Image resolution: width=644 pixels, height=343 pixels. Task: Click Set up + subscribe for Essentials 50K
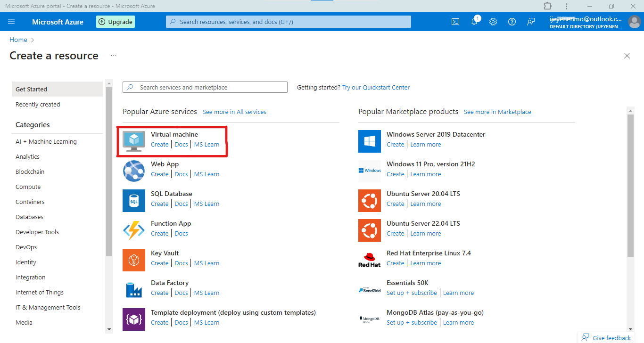coord(412,293)
